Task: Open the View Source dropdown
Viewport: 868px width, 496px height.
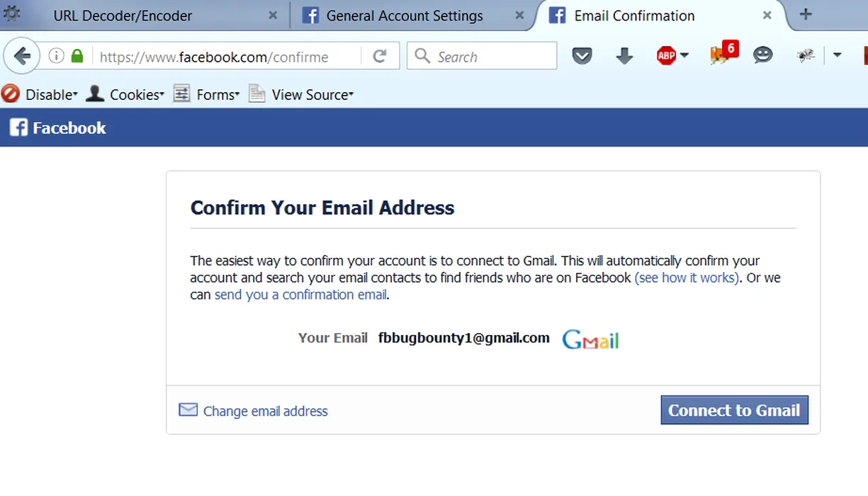Action: [302, 94]
